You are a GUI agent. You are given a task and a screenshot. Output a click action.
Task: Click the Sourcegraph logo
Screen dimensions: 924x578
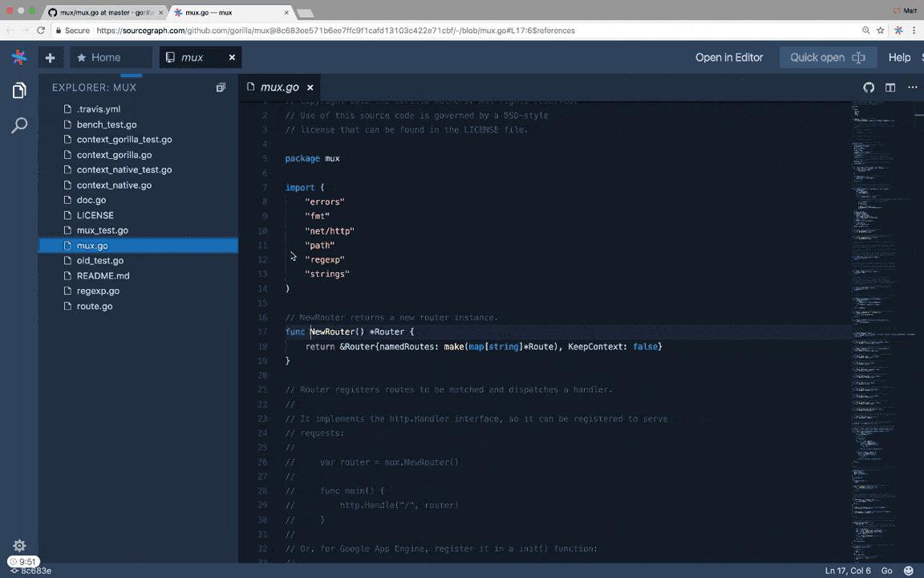point(18,57)
